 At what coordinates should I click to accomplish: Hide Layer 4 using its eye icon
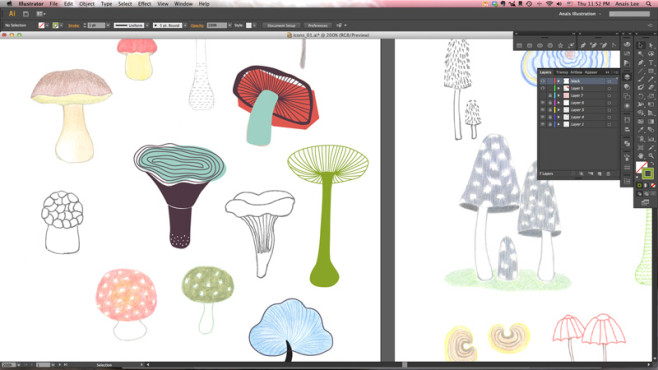543,117
